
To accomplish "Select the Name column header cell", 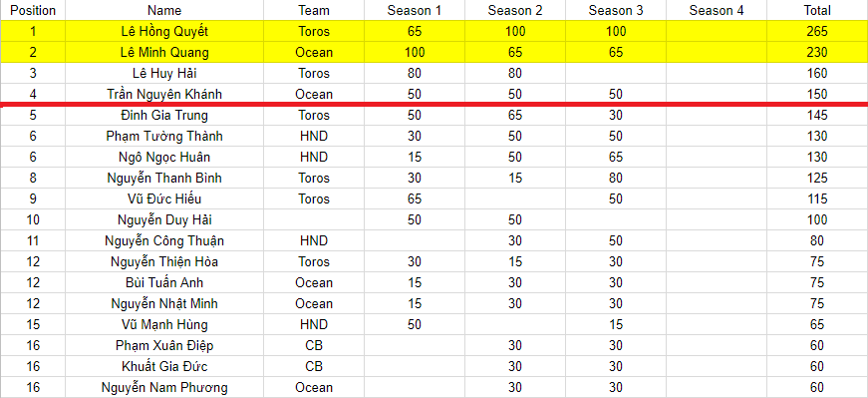I will 164,10.
